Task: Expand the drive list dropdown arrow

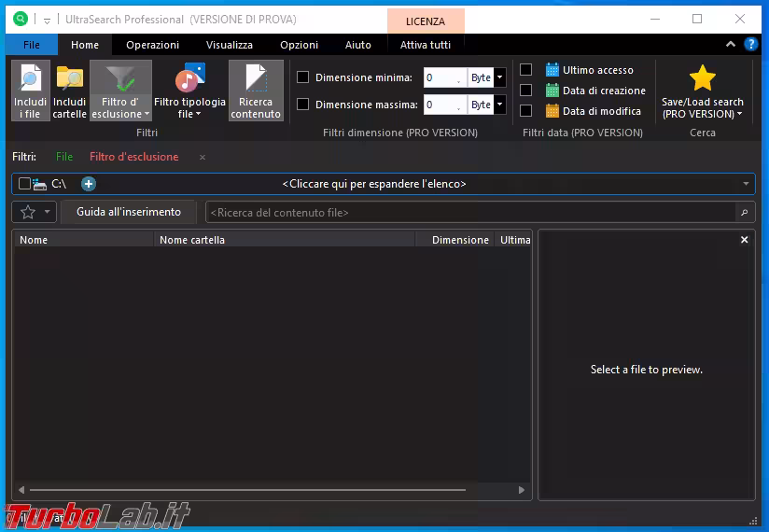Action: 746,184
